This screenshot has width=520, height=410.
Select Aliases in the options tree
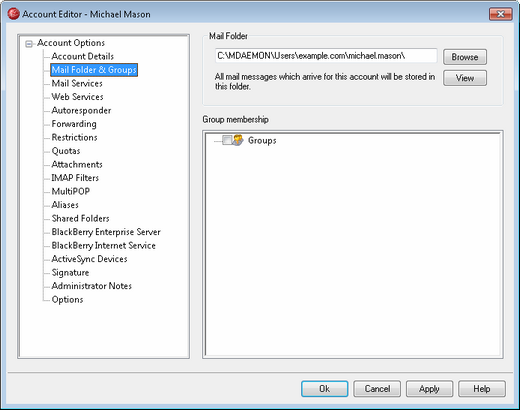coord(65,205)
